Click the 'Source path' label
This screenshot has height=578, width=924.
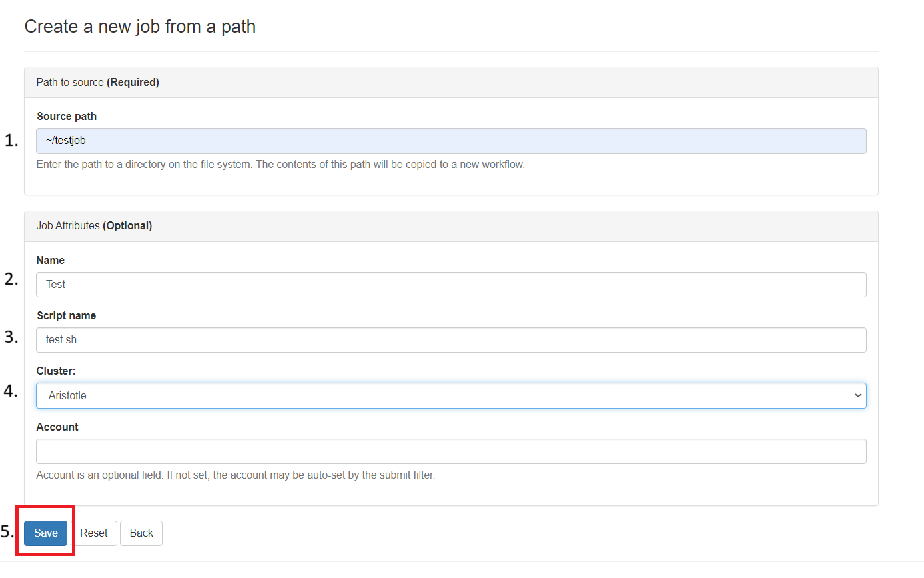[67, 117]
